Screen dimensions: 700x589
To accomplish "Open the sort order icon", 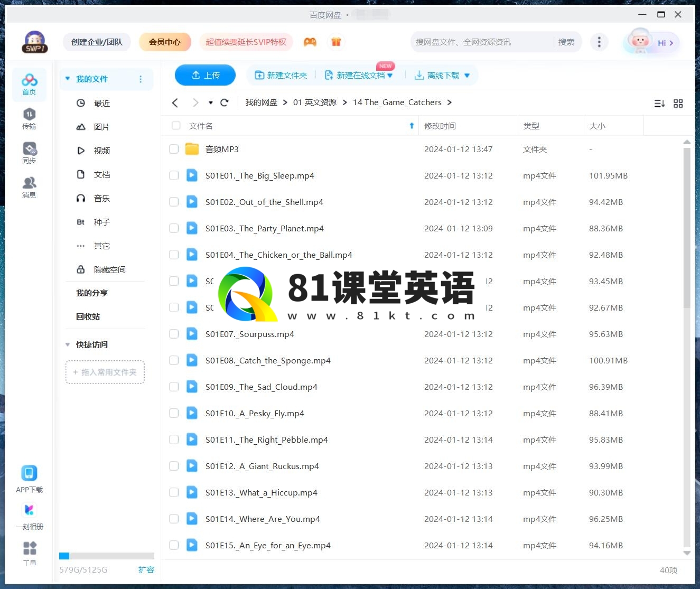I will [x=659, y=104].
